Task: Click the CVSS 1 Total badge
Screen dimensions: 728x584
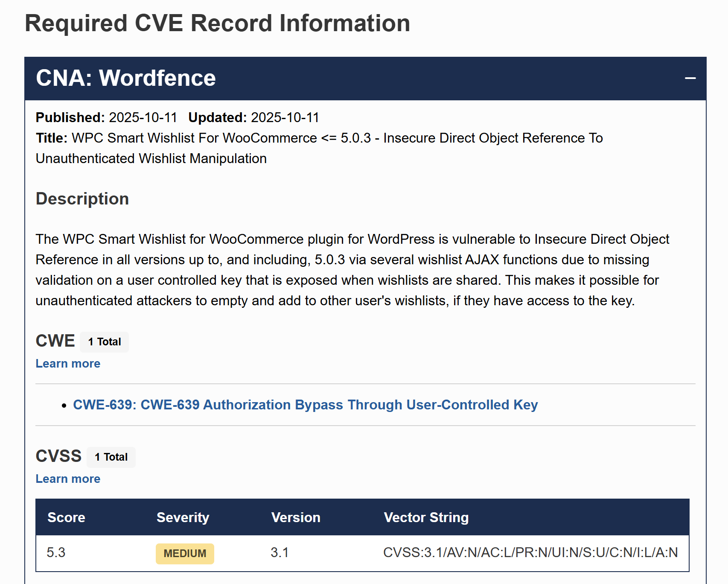Action: click(111, 457)
